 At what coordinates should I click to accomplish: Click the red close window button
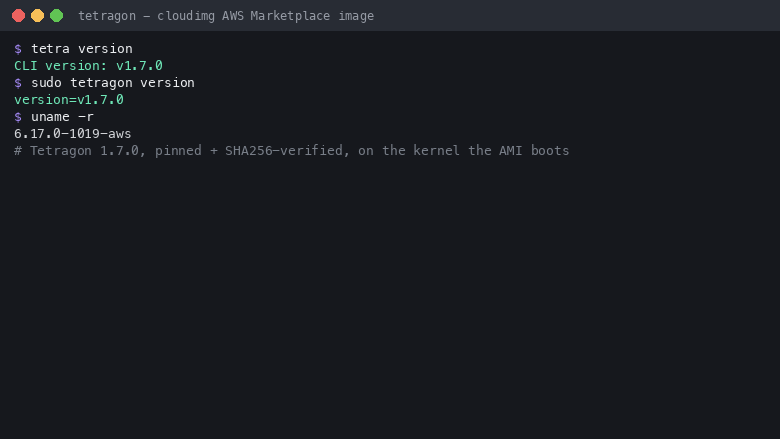coord(18,15)
